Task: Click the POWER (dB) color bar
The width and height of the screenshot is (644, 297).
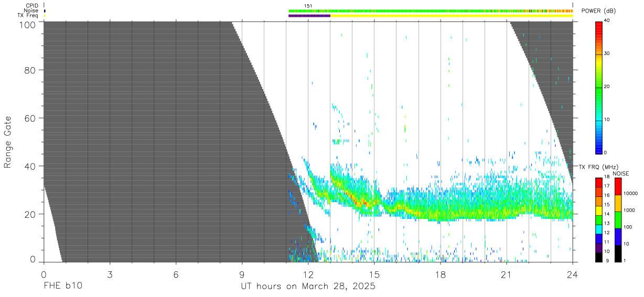Action: click(x=599, y=87)
